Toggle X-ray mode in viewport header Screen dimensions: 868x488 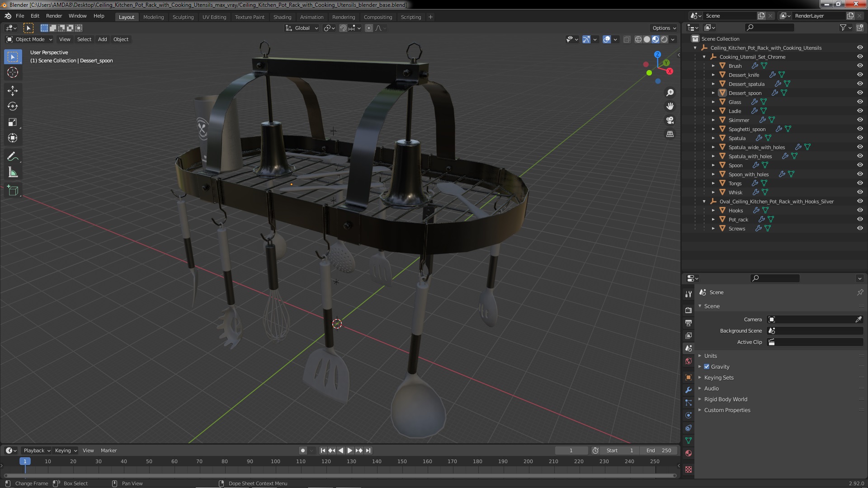click(x=627, y=39)
